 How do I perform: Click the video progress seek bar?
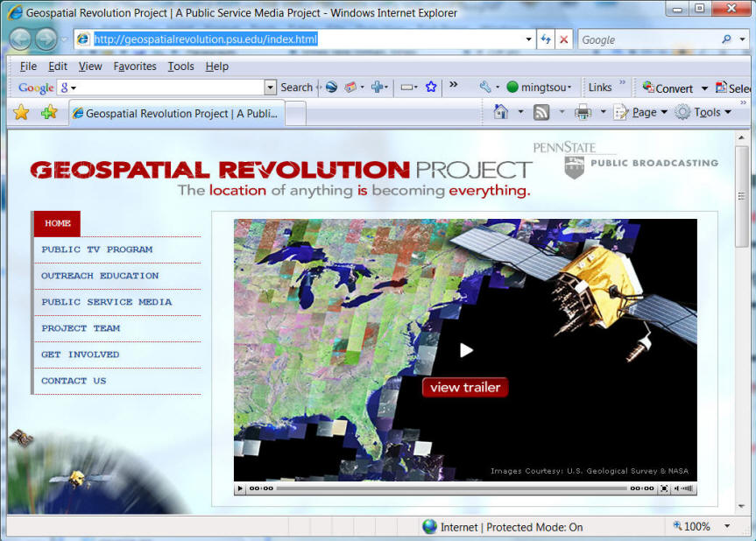coord(451,488)
